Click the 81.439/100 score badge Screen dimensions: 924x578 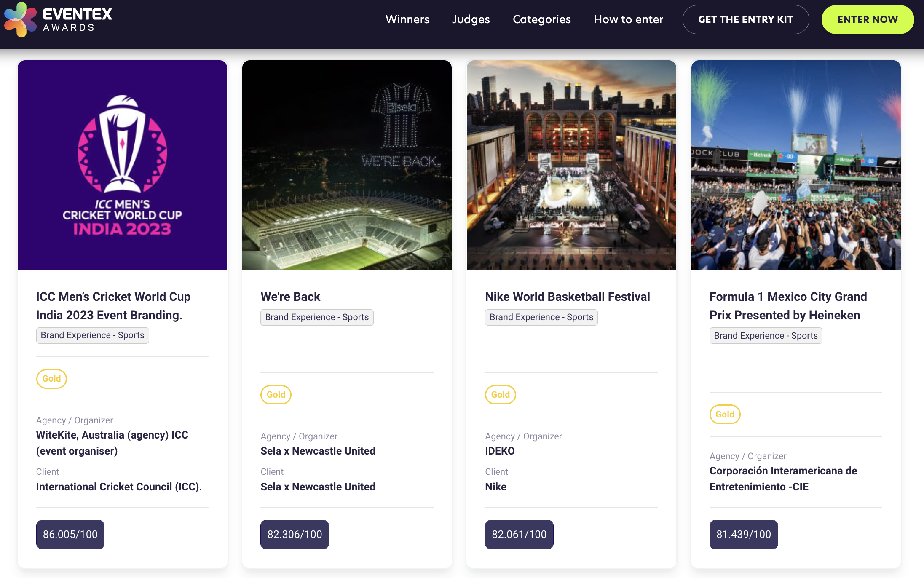[x=743, y=534]
